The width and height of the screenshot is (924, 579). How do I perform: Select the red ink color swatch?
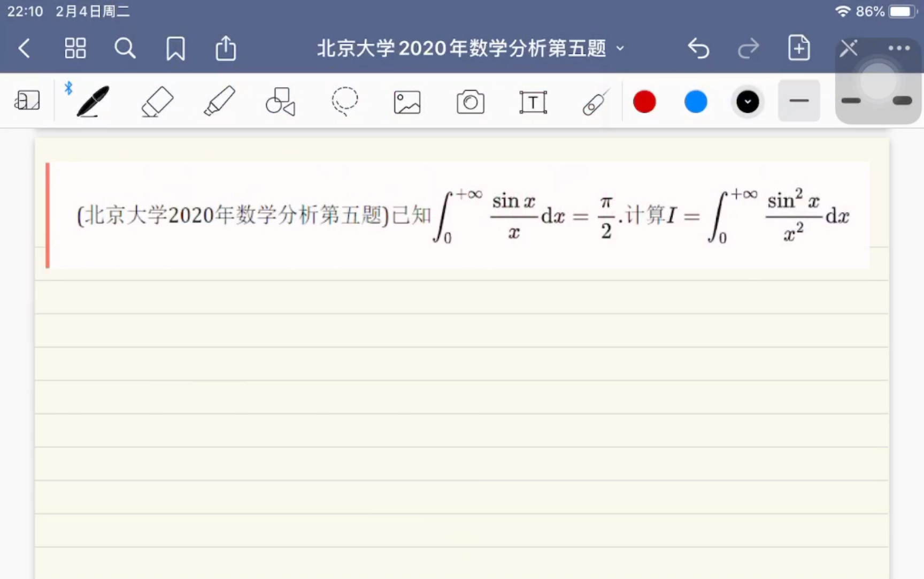644,101
